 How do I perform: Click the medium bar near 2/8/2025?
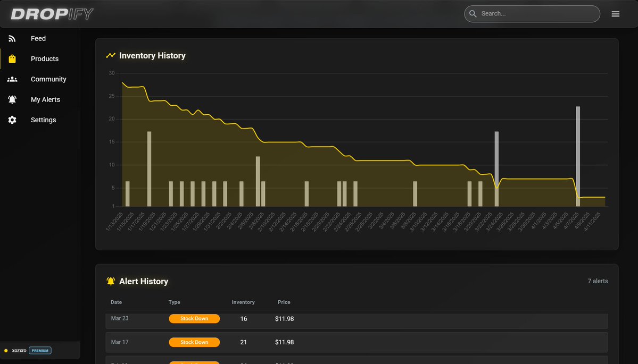[258, 182]
